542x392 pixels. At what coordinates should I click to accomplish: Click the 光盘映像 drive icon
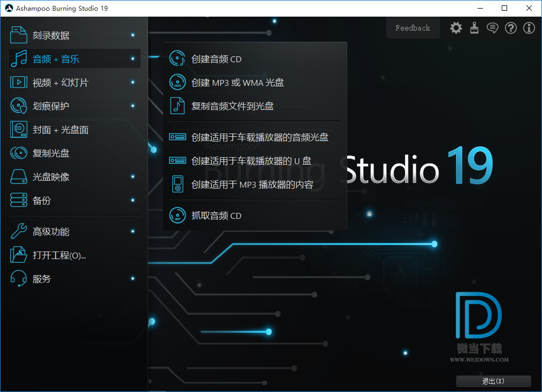point(18,176)
